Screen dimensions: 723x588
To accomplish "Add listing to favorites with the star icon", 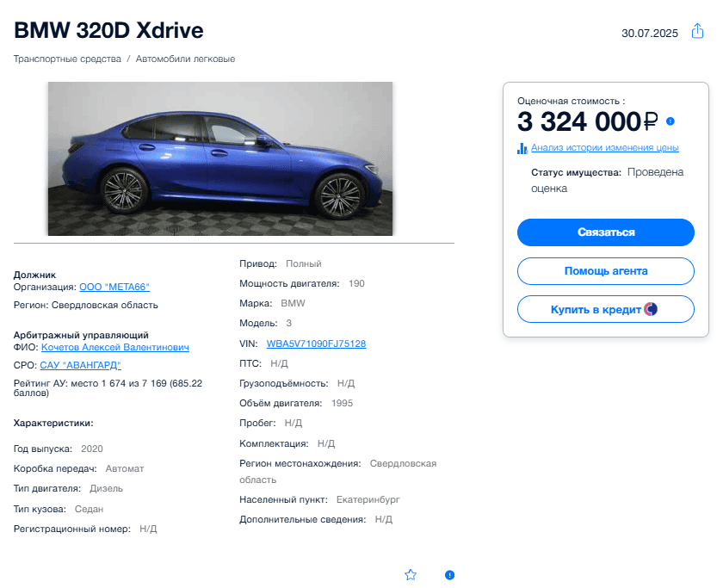I will point(411,574).
